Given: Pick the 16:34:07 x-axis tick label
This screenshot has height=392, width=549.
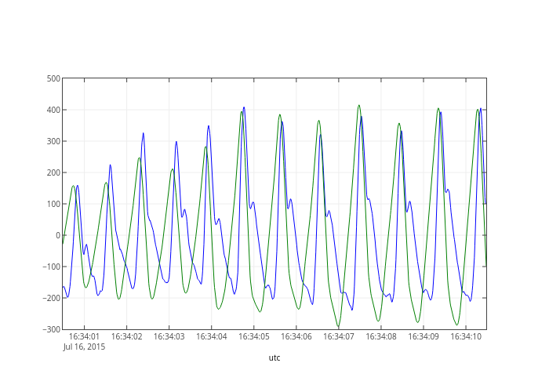Looking at the screenshot, I should click(x=338, y=336).
